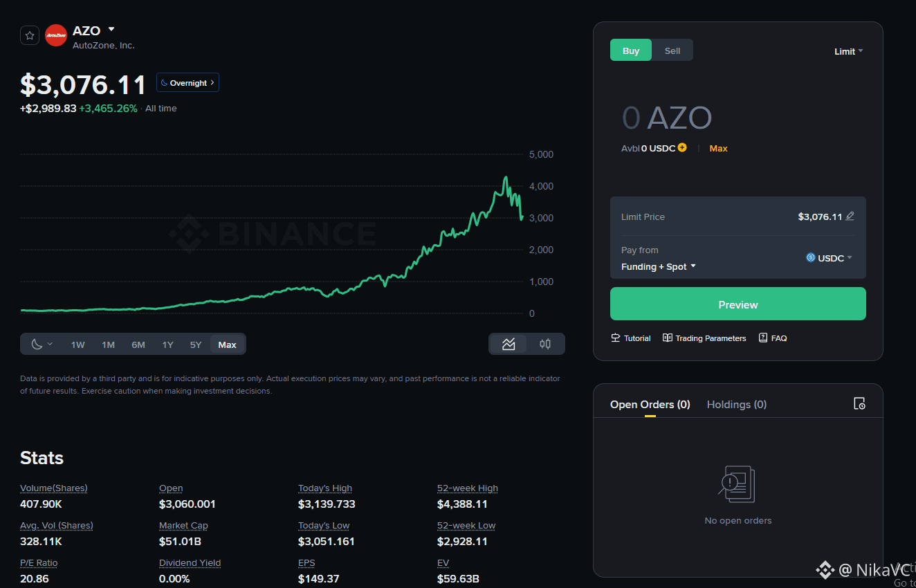The image size is (916, 588).
Task: Click the Open stat label
Action: coord(171,488)
